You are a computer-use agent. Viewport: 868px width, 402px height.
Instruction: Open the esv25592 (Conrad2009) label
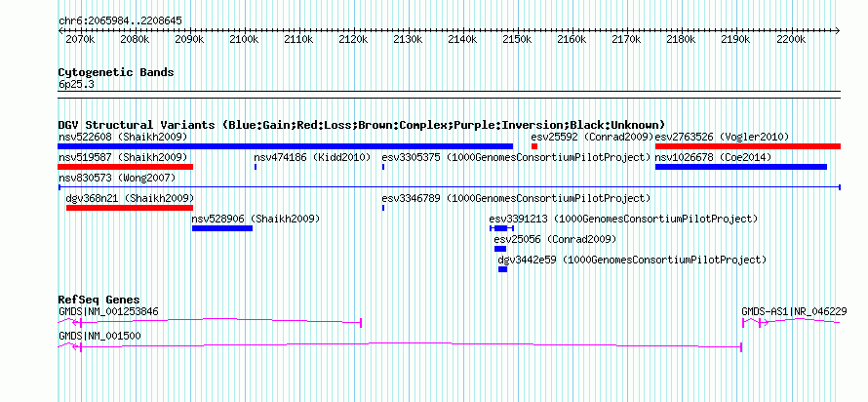point(592,137)
